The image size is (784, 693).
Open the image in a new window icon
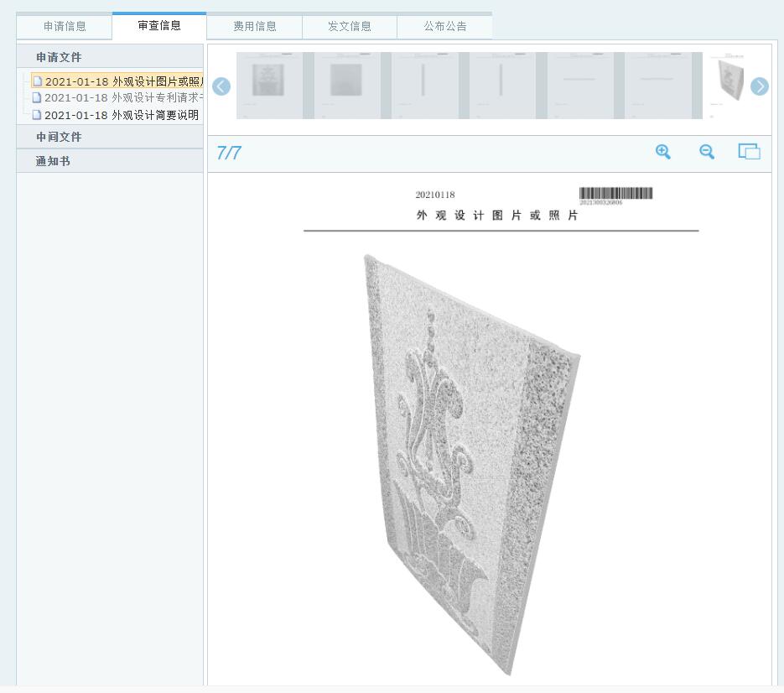(x=749, y=152)
